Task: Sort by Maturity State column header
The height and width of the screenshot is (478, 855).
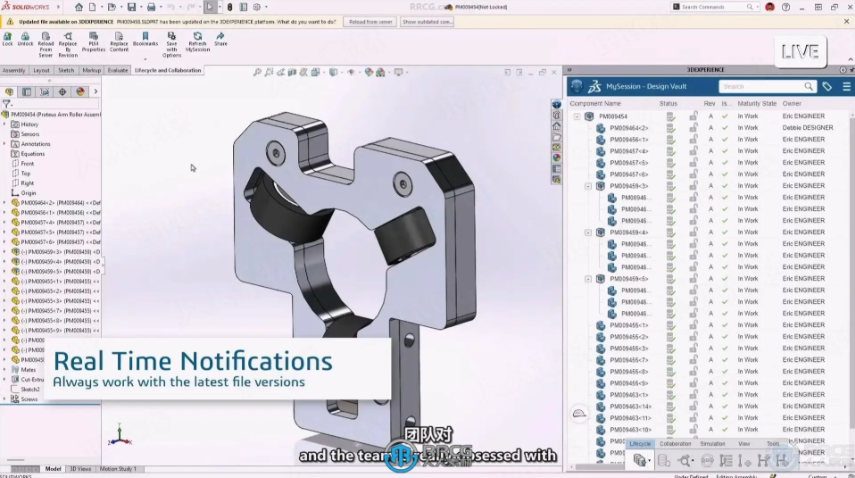Action: pyautogui.click(x=757, y=104)
